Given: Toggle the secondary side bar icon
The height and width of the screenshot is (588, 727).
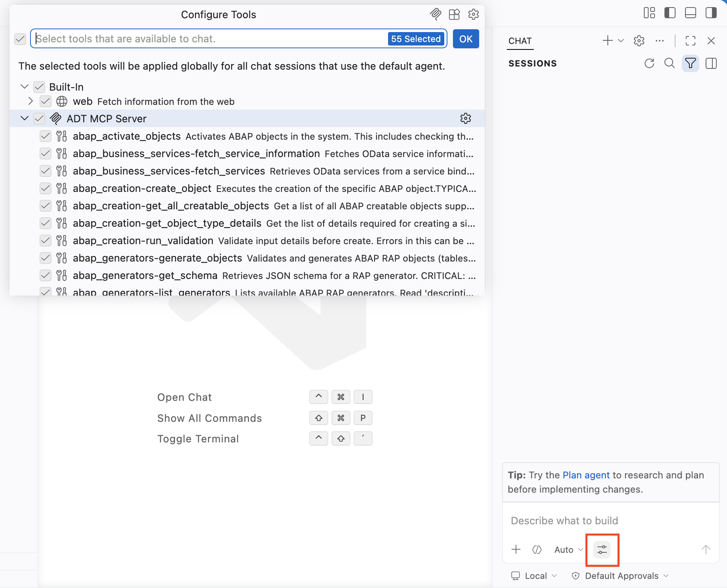Looking at the screenshot, I should point(711,13).
